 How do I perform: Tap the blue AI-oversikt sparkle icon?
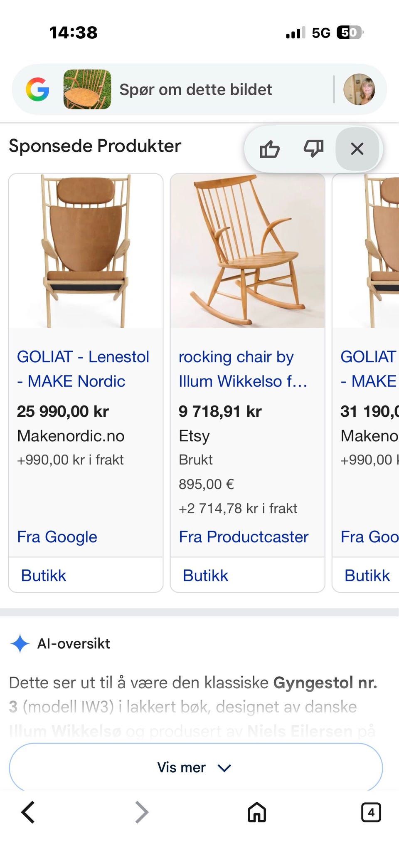20,643
